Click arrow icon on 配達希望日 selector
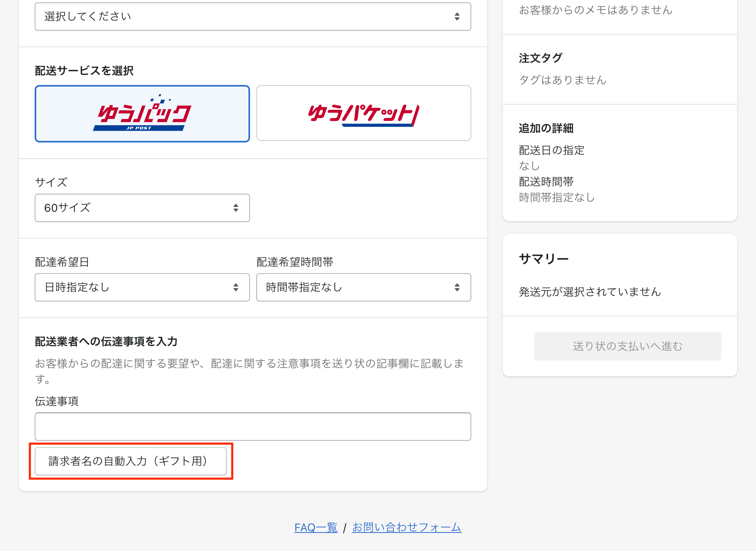This screenshot has height=551, width=756. point(236,287)
